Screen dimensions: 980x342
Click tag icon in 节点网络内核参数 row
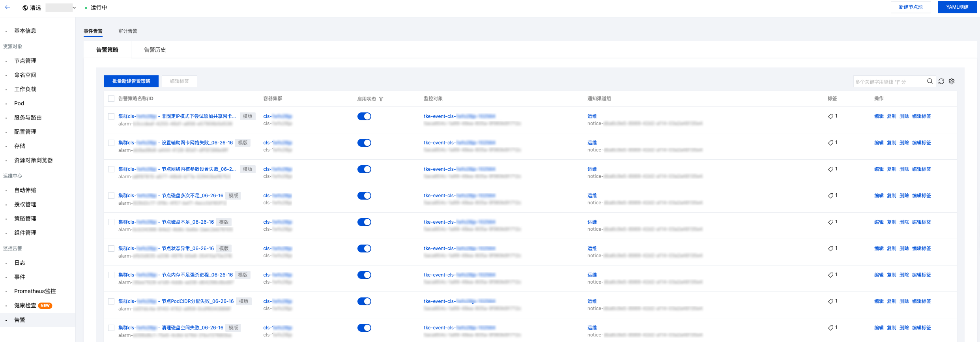coord(830,169)
